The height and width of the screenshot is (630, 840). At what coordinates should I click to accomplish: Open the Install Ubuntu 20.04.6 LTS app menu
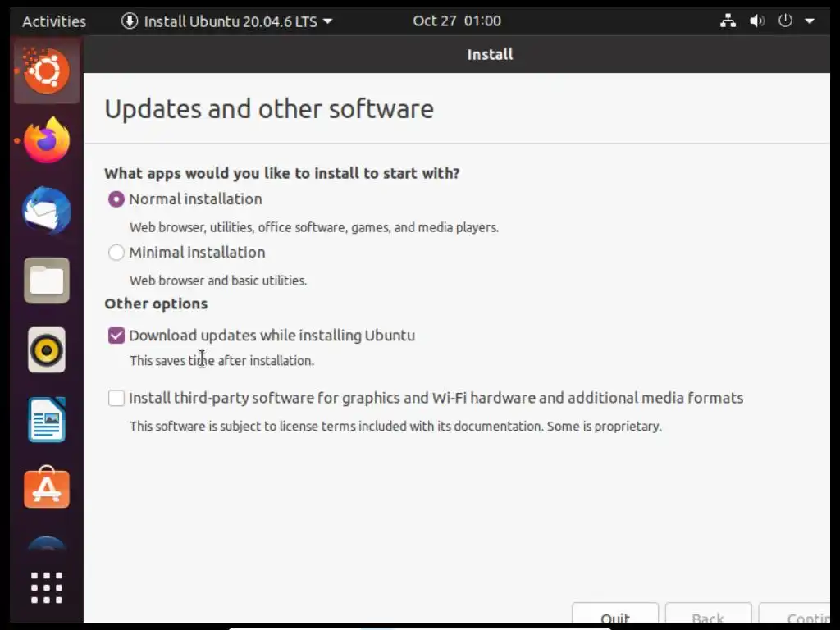(x=227, y=21)
